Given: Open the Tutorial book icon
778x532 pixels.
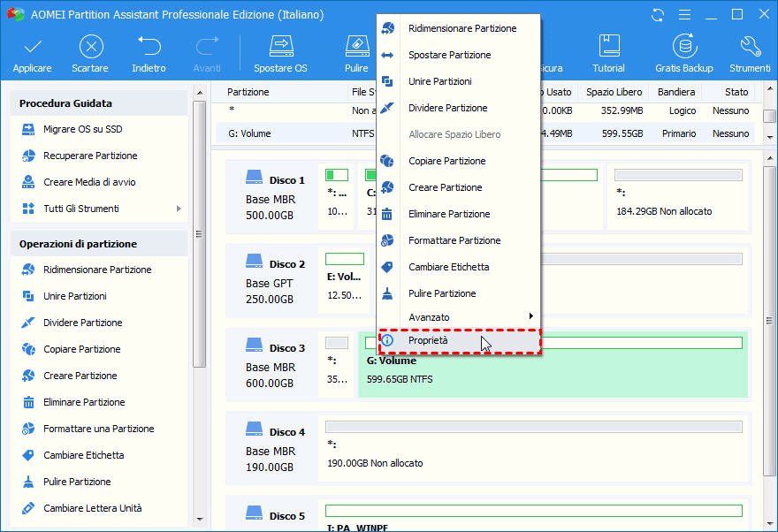Looking at the screenshot, I should 609,46.
